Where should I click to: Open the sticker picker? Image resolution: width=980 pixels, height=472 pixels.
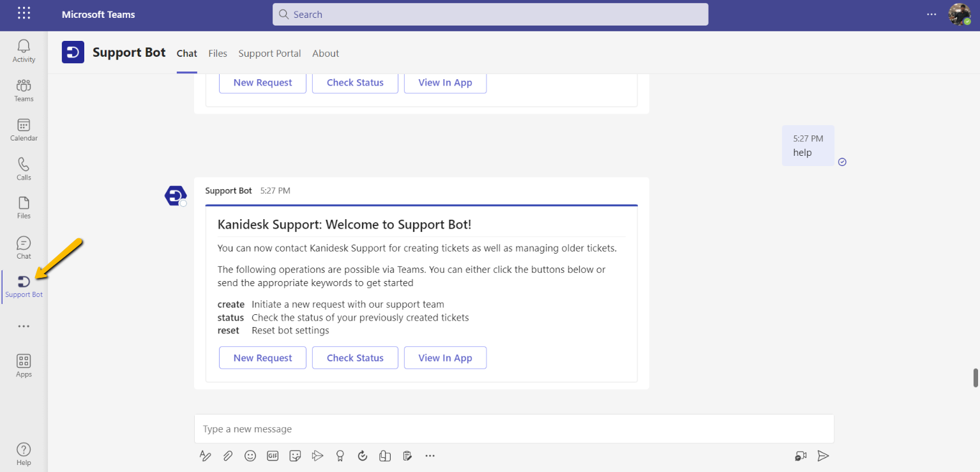click(295, 455)
